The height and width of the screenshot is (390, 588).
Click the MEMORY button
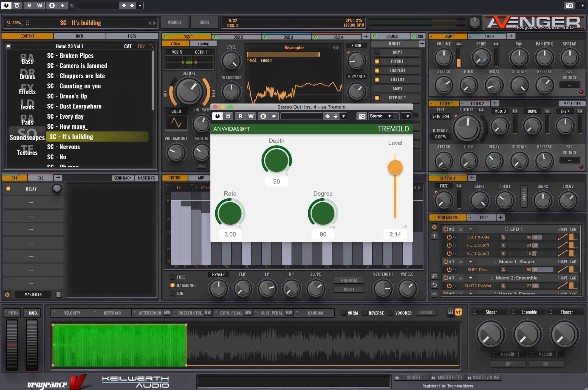tap(175, 22)
